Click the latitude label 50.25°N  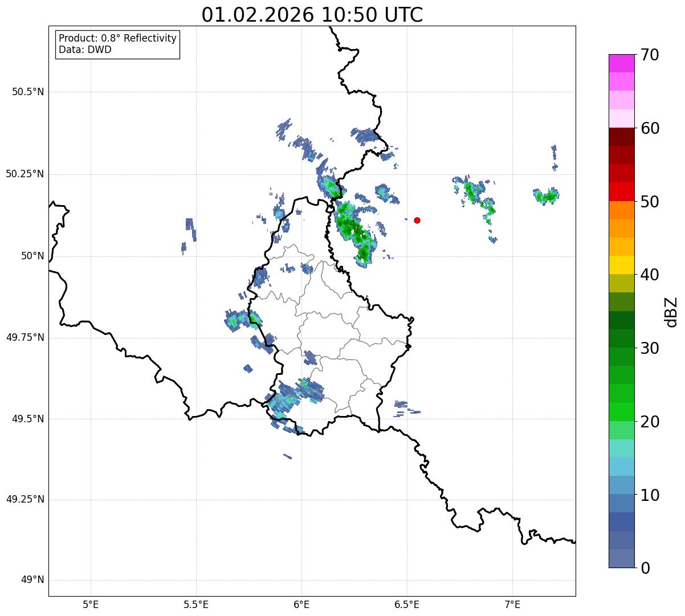coord(25,174)
